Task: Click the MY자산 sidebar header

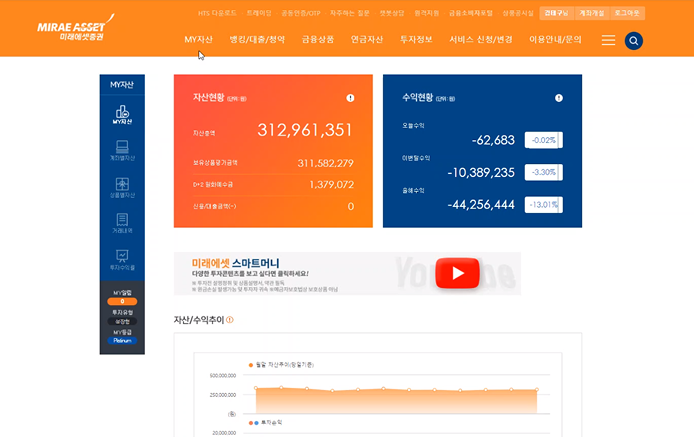Action: coord(122,85)
